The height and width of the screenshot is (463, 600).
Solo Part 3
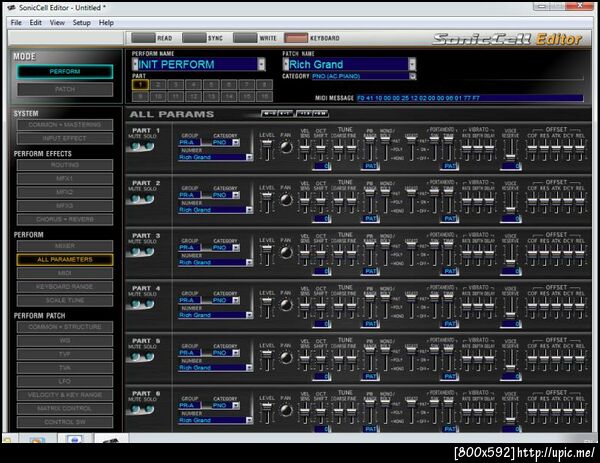(149, 251)
